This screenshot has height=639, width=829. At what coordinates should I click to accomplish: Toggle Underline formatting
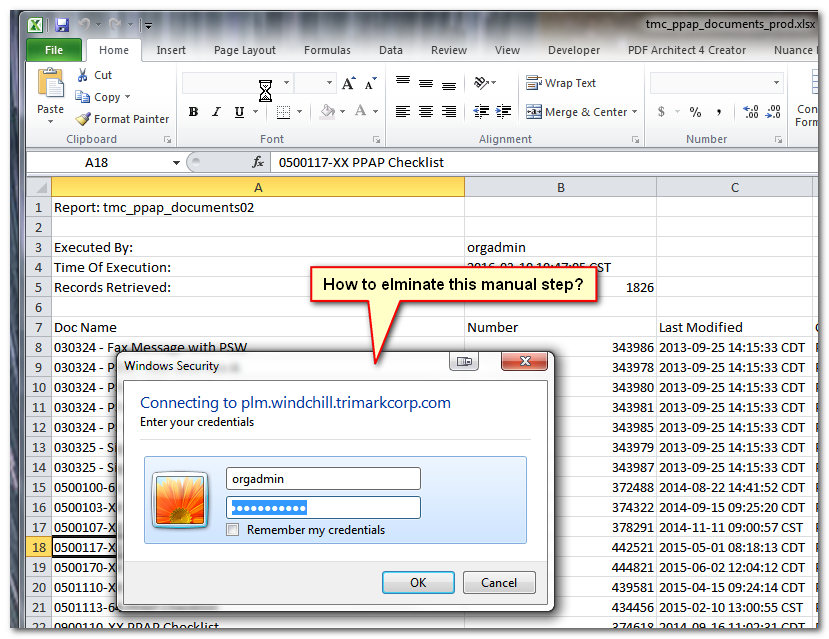point(240,112)
